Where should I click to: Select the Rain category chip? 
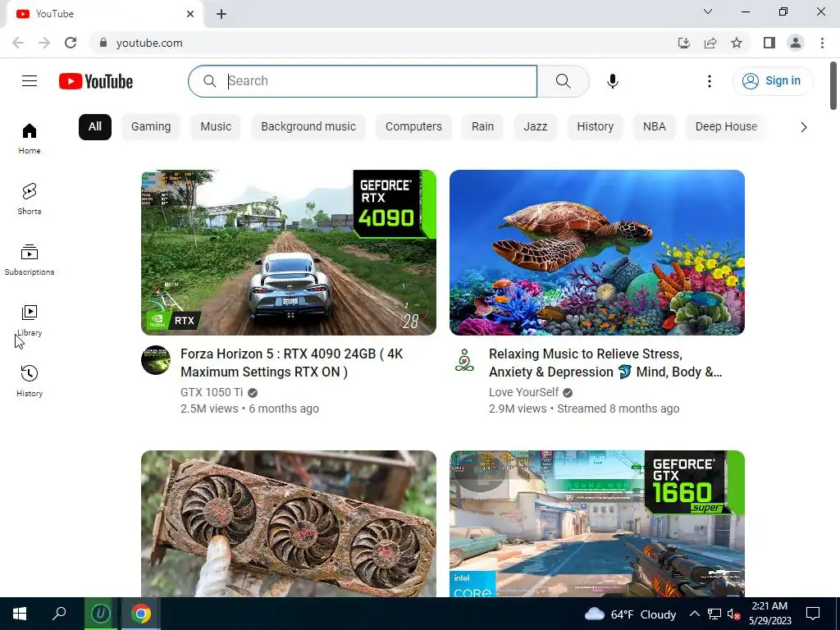point(482,127)
